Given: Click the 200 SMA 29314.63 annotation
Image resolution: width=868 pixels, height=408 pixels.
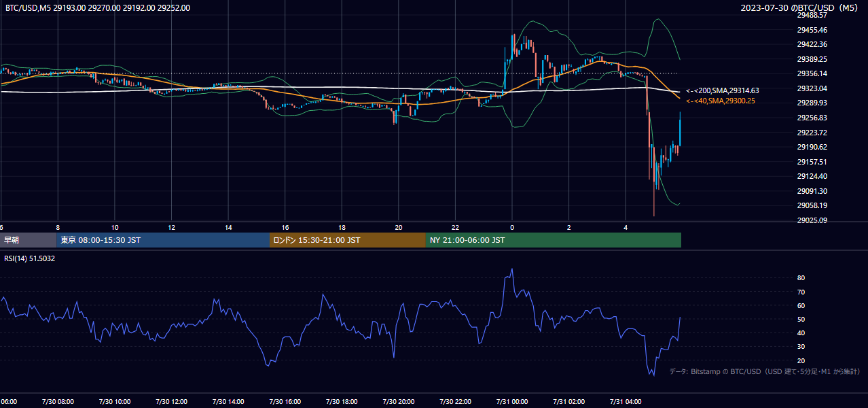Looking at the screenshot, I should click(723, 90).
